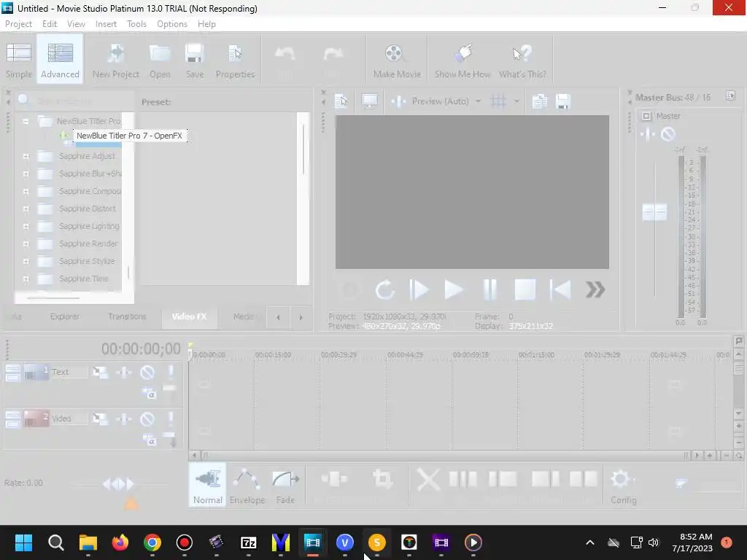
Task: Open the video preview Project Properties icon
Action: [341, 101]
